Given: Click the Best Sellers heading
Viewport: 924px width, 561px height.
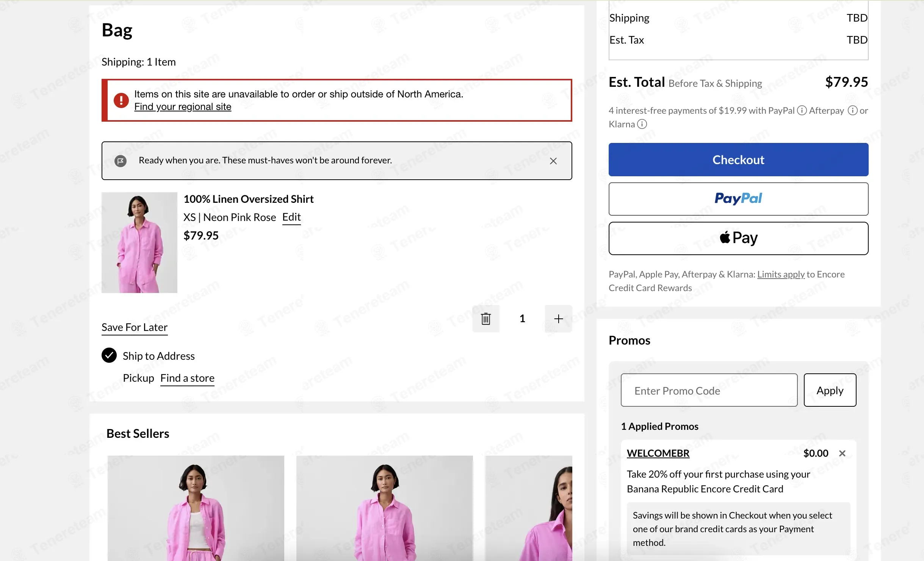Looking at the screenshot, I should 138,433.
